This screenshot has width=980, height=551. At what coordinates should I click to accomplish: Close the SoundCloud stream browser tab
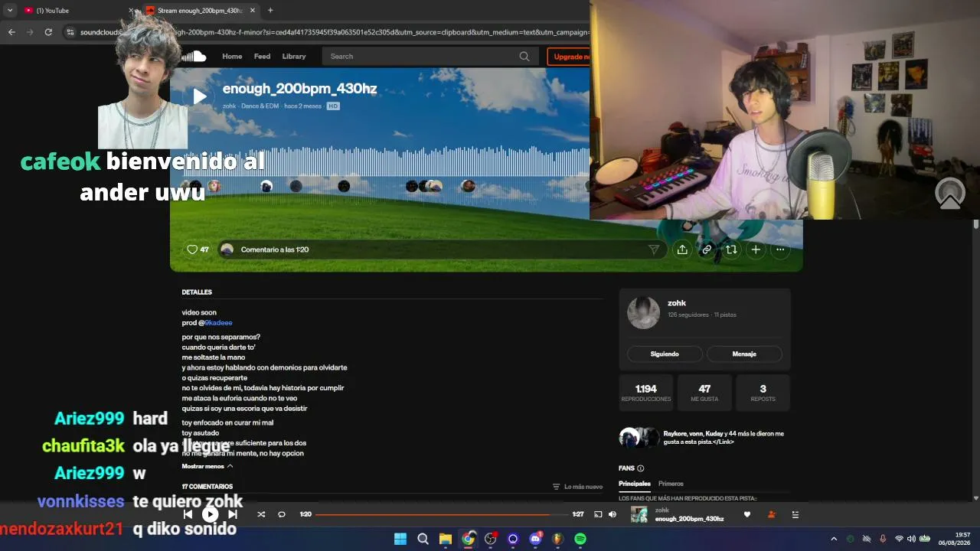coord(253,10)
